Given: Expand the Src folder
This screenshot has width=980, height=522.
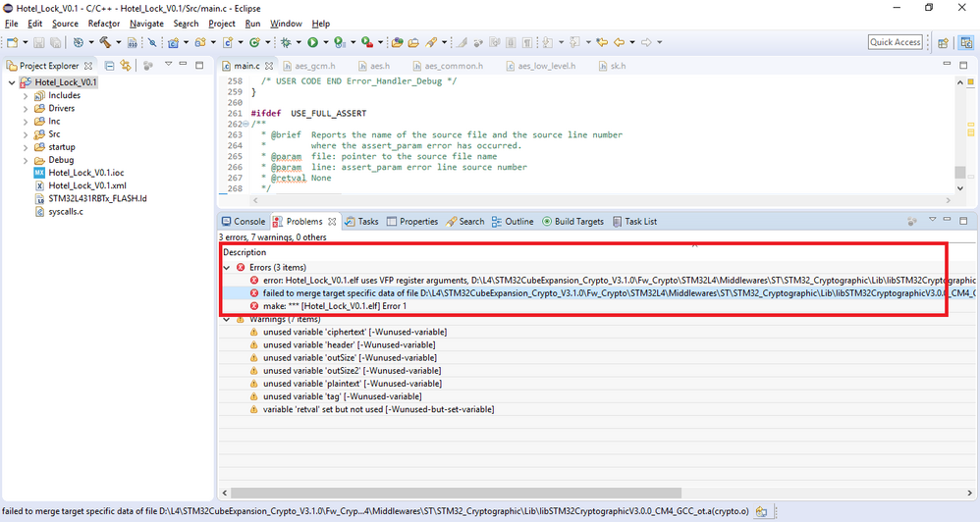Looking at the screenshot, I should tap(26, 134).
